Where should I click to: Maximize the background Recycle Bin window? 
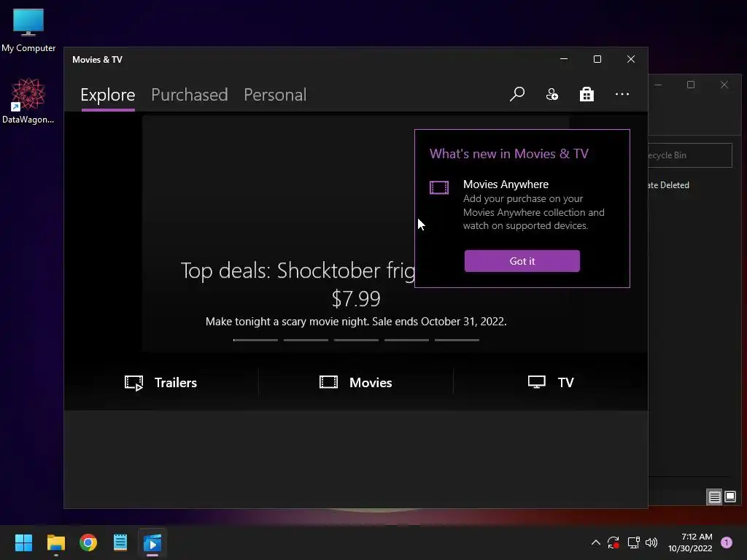pyautogui.click(x=691, y=85)
